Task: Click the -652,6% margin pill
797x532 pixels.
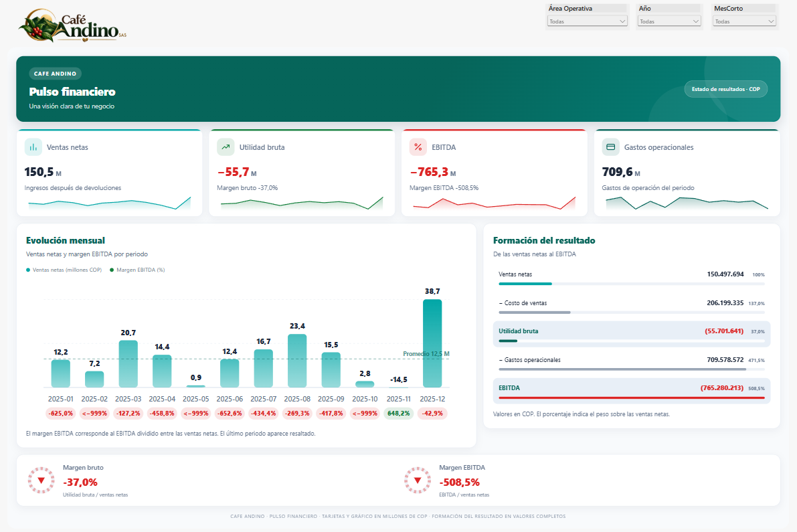Action: [x=230, y=414]
